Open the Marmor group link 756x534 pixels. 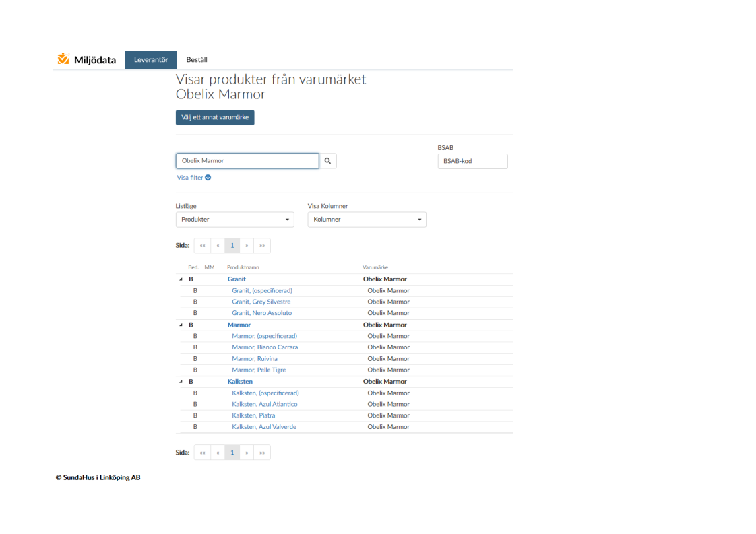(x=239, y=325)
